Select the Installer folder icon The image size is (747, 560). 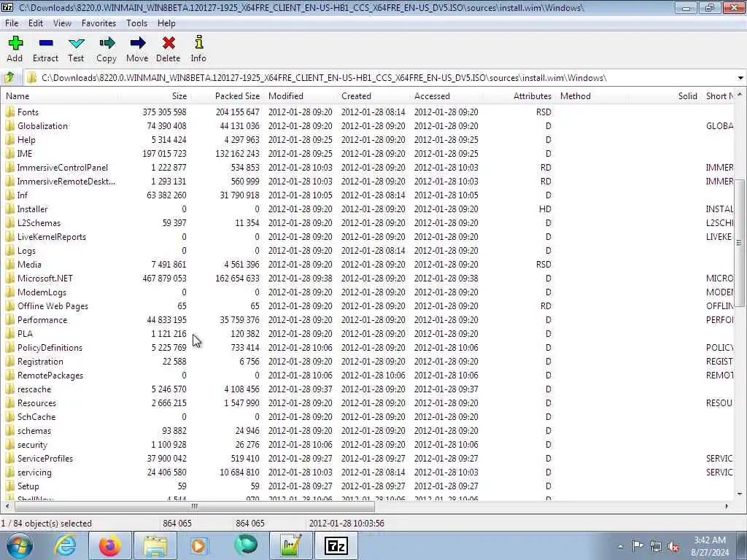(x=9, y=209)
